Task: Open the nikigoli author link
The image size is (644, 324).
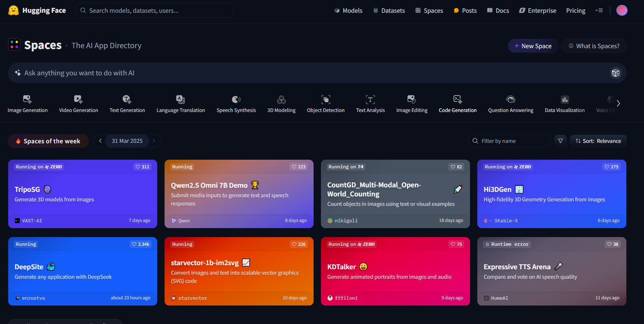Action: (342, 221)
